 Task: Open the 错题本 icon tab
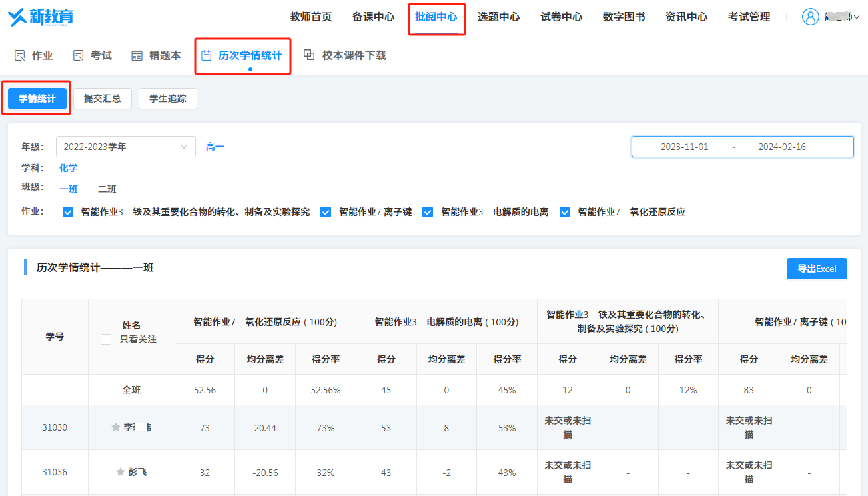[137, 55]
